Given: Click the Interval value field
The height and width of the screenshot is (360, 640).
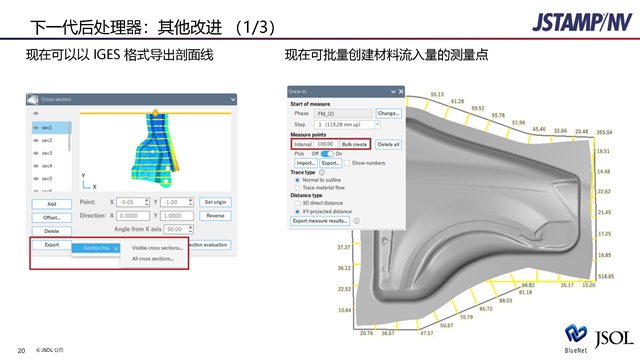Looking at the screenshot, I should point(325,144).
